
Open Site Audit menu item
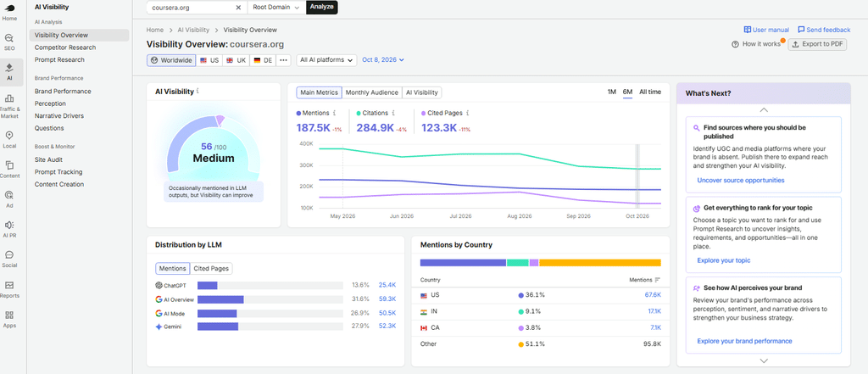[50, 159]
